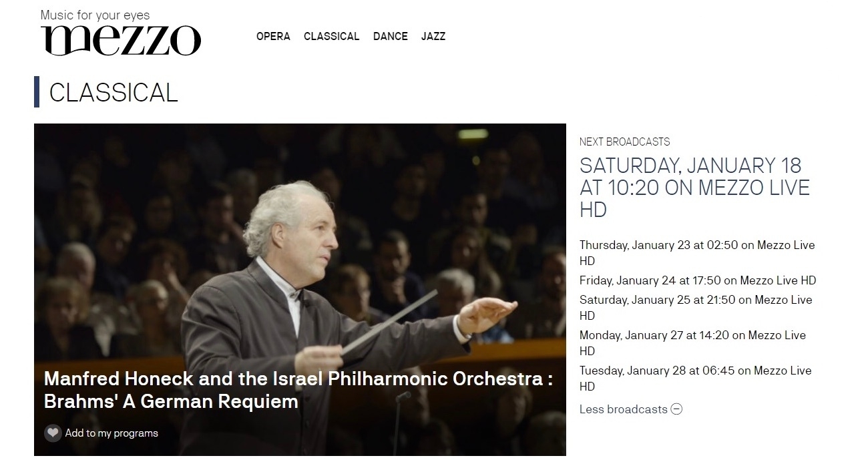Collapse the list with Less broadcasts
Screen dimensions: 868x466
pyautogui.click(x=623, y=409)
